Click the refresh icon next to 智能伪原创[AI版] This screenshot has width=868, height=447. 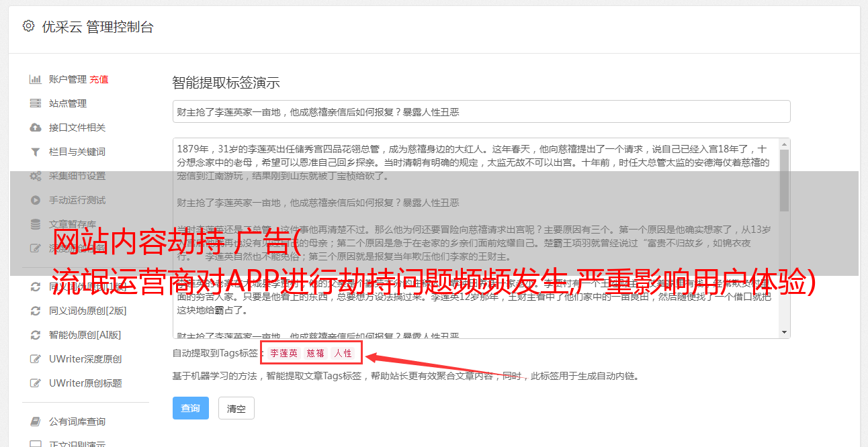[35, 335]
